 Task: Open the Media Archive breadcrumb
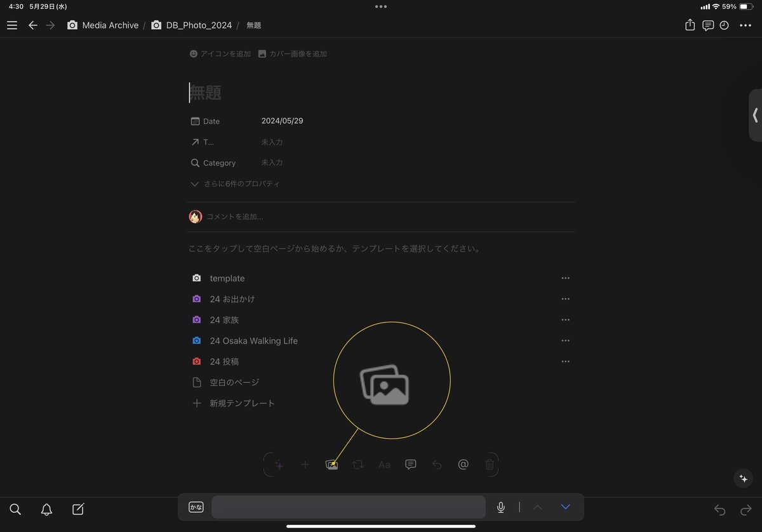tap(103, 25)
